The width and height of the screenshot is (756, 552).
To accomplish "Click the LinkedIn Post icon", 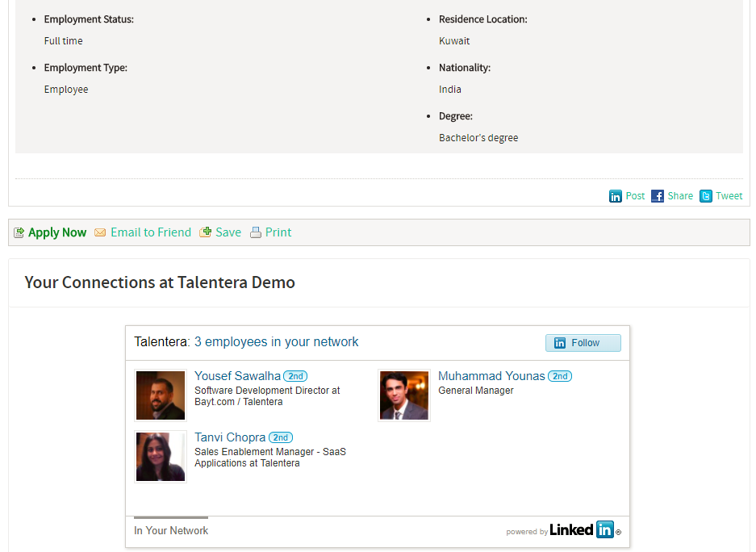I will click(x=616, y=196).
